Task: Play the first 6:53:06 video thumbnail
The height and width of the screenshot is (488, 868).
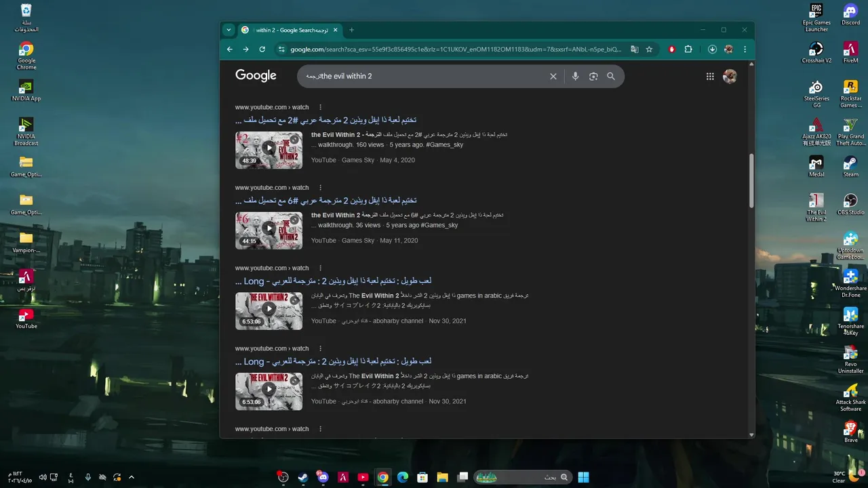Action: pos(269,311)
